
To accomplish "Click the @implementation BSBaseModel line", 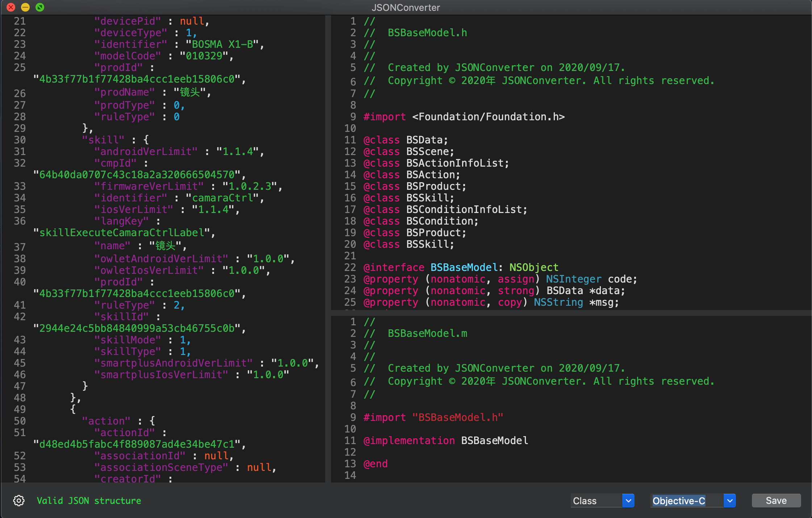I will (446, 440).
